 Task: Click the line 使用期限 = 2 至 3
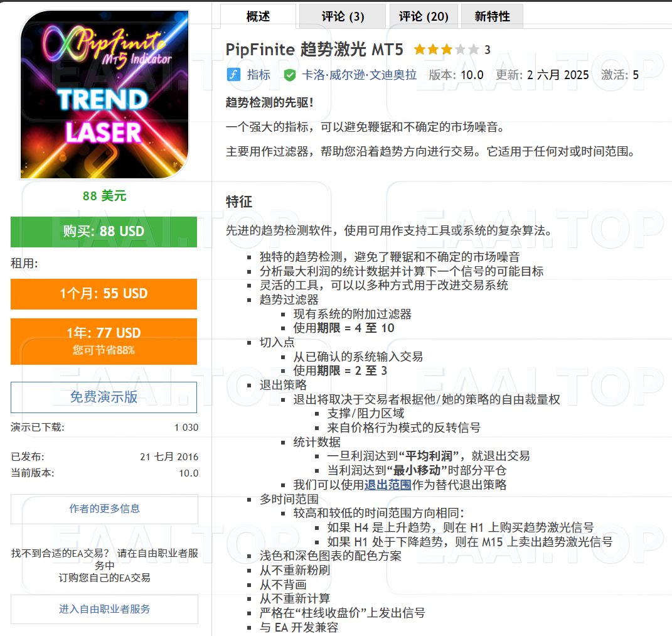tap(340, 370)
